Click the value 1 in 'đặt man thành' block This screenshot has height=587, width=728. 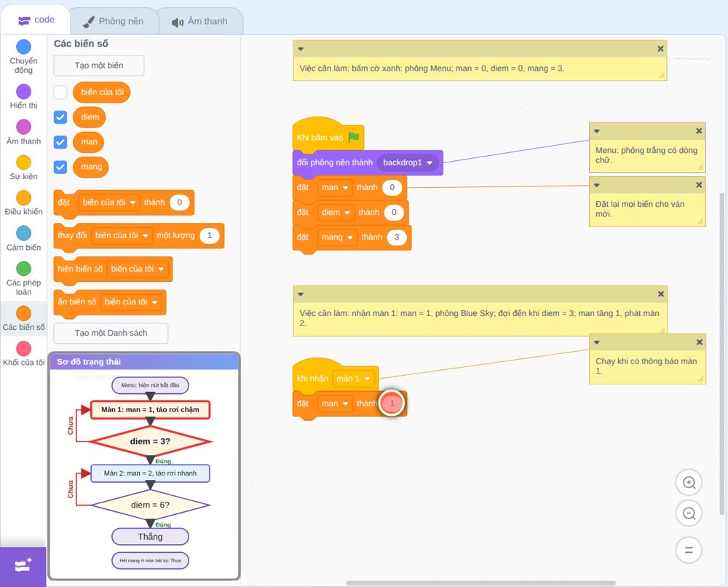tap(392, 403)
